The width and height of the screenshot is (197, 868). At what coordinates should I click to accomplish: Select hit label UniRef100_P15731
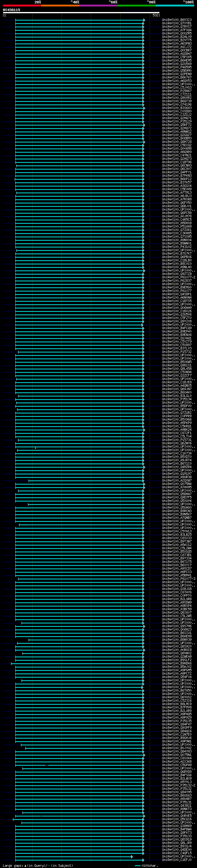(x=177, y=440)
